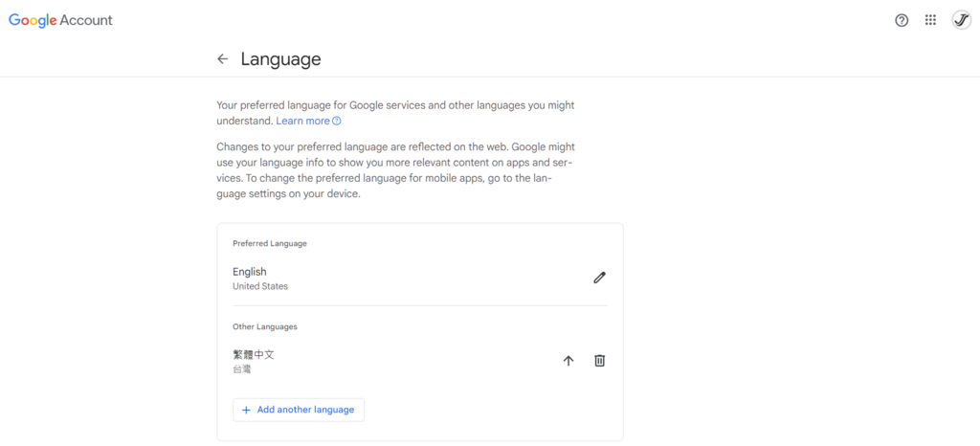Click the United States region text
Screen dimensions: 980x446
coord(260,286)
